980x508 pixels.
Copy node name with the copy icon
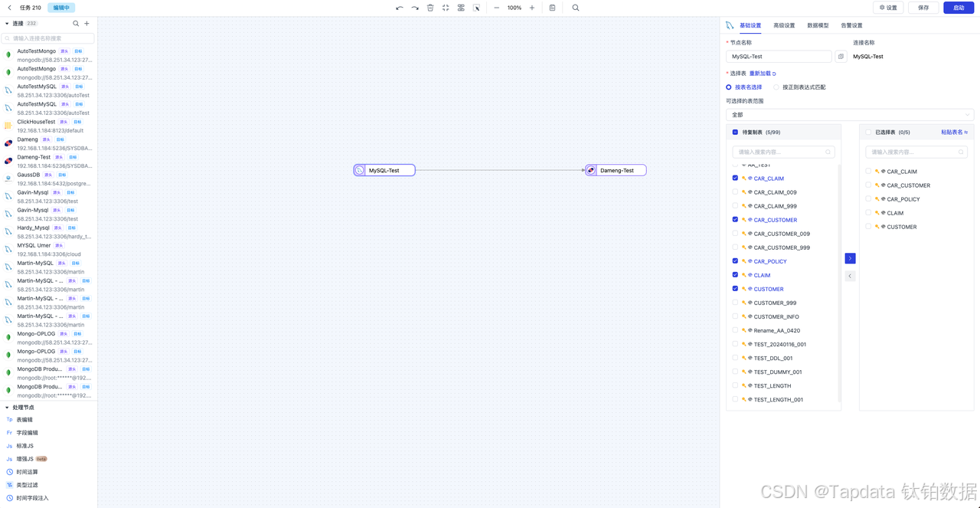pyautogui.click(x=841, y=56)
